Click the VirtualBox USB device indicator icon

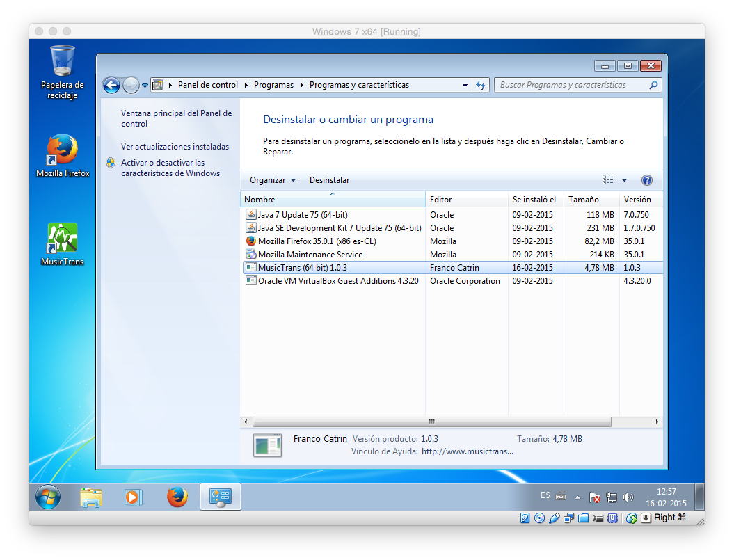click(555, 518)
